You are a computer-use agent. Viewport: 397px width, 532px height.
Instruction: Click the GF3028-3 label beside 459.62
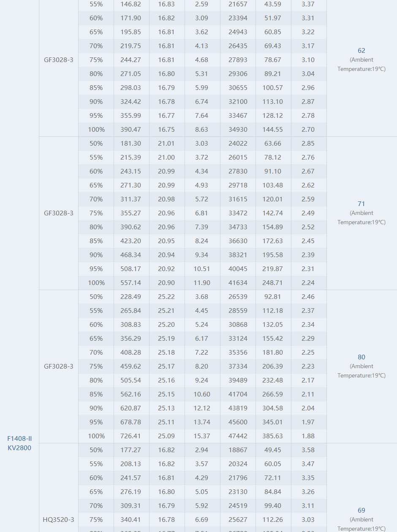(x=58, y=366)
